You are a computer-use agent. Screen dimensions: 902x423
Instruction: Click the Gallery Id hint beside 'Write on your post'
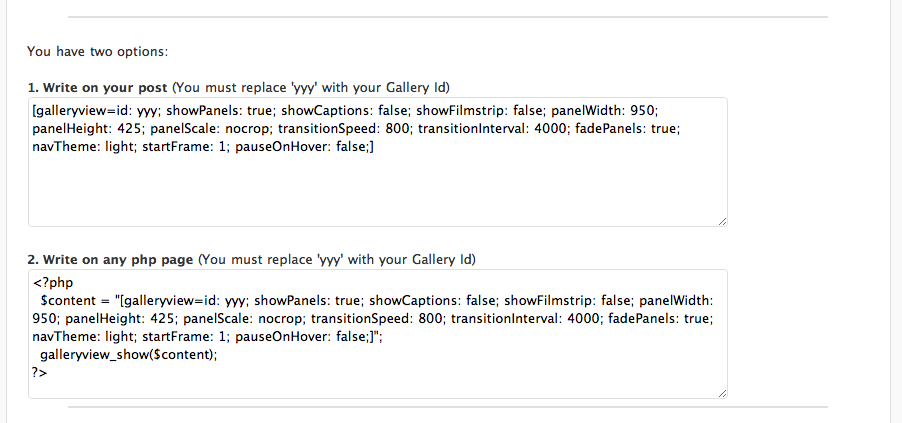coord(311,87)
